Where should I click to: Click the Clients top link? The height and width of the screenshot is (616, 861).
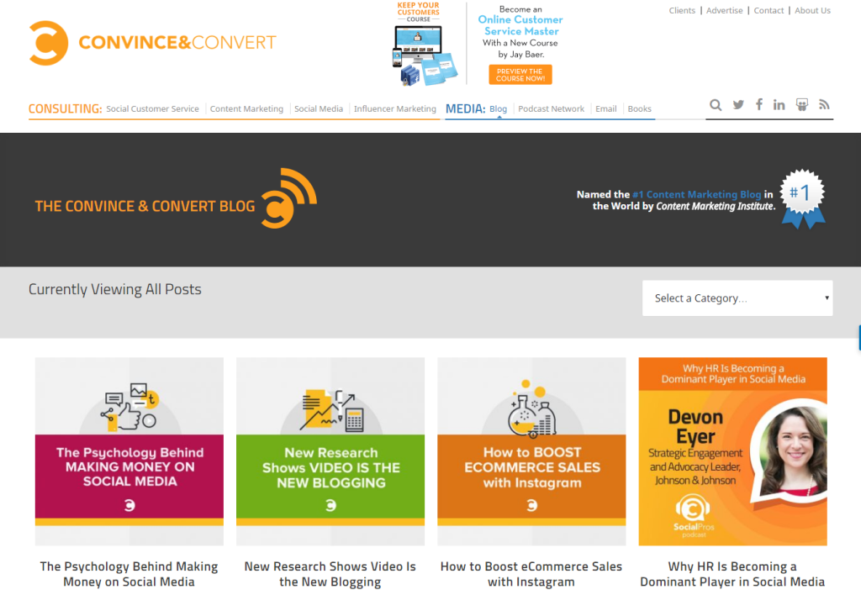[x=682, y=10]
